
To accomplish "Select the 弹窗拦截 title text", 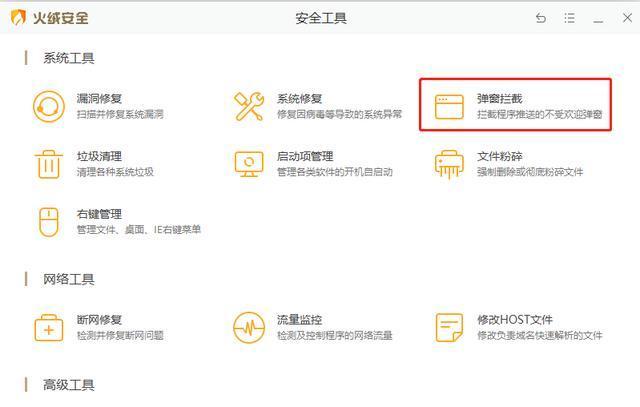I will (x=500, y=98).
